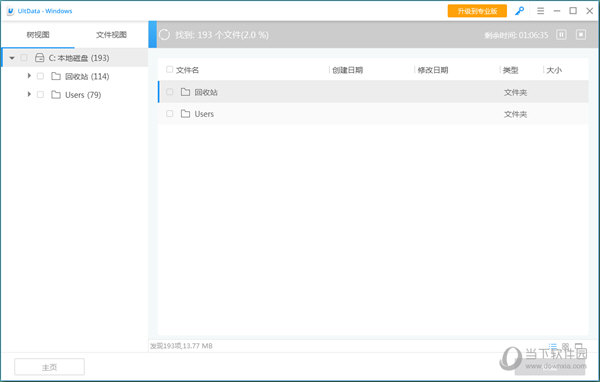Switch to the 树视图 tab
This screenshot has height=382, width=600.
pos(38,35)
